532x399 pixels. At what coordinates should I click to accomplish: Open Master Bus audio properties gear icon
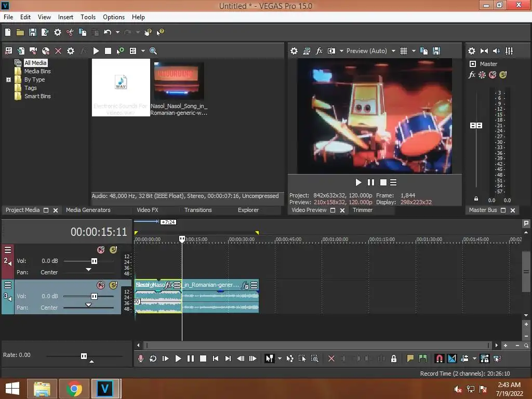[x=472, y=51]
